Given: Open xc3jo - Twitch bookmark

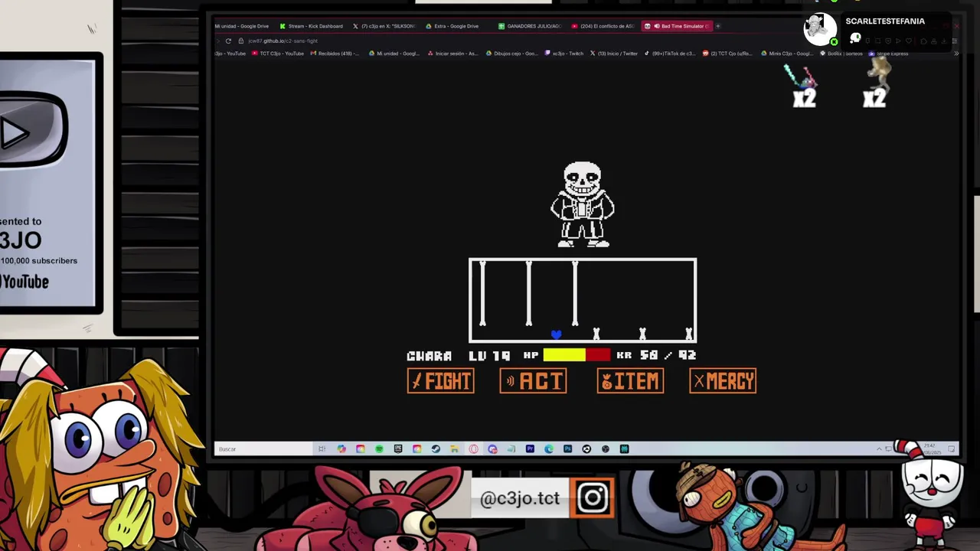Looking at the screenshot, I should [563, 54].
